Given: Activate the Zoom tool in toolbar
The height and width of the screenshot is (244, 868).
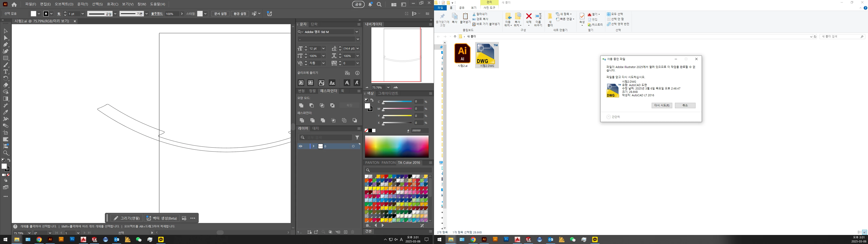Looking at the screenshot, I should pos(6,153).
